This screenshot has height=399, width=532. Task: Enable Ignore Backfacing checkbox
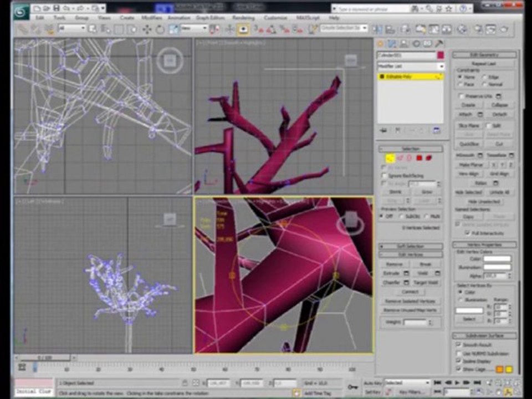click(x=385, y=176)
